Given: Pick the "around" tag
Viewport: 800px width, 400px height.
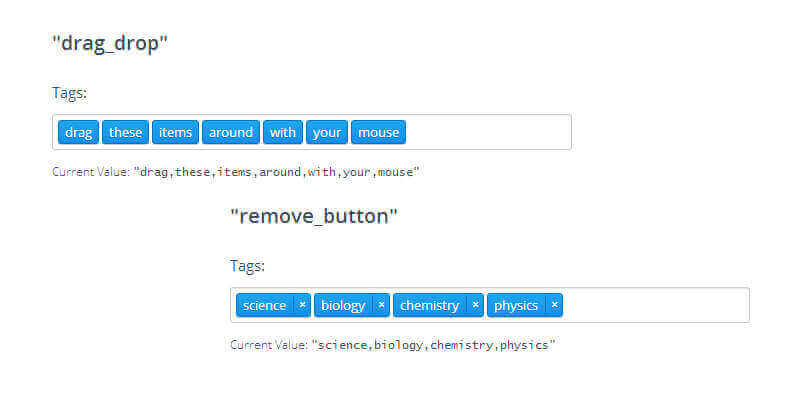Looking at the screenshot, I should (231, 132).
